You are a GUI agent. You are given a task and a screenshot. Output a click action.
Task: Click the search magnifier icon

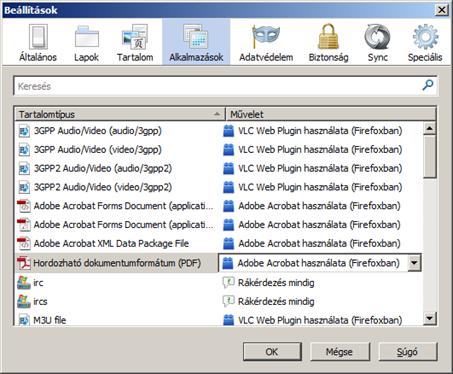428,85
